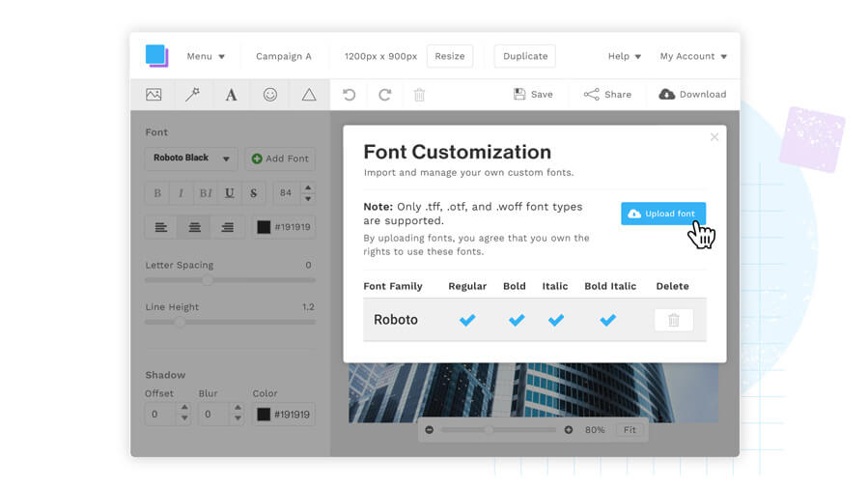Viewport: 868px width, 489px height.
Task: Click the undo arrow icon
Action: pyautogui.click(x=350, y=95)
